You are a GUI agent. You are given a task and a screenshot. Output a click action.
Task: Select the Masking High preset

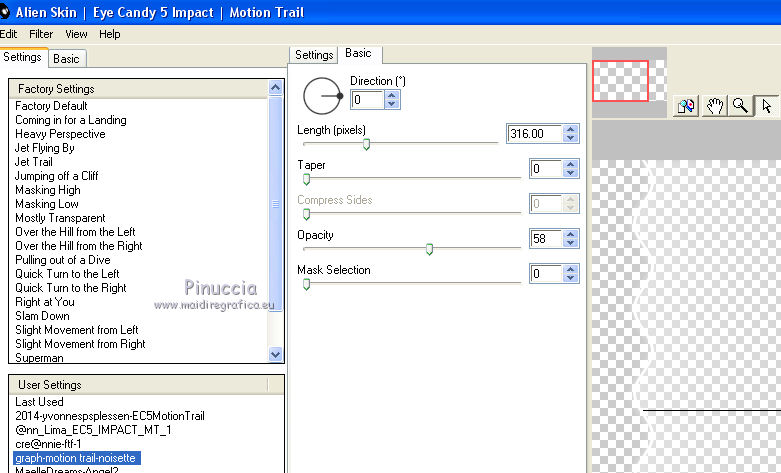[x=48, y=190]
